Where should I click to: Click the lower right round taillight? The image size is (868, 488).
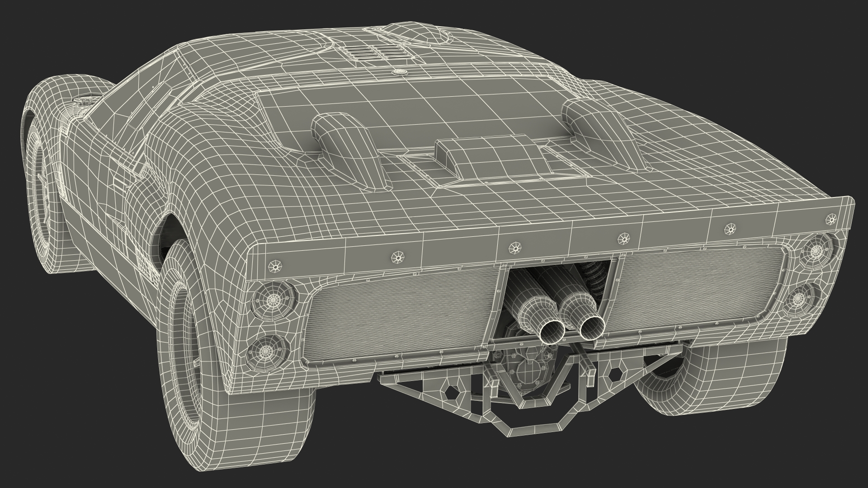click(x=798, y=298)
